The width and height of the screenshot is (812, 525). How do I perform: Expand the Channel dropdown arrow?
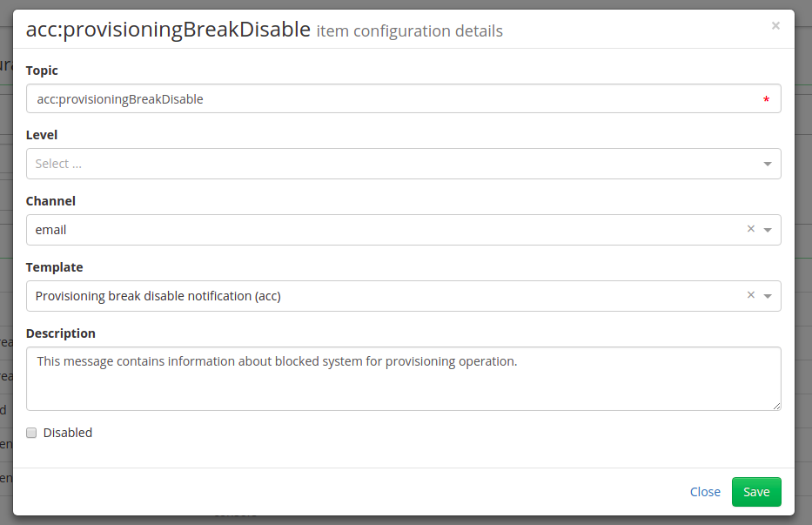(x=768, y=230)
